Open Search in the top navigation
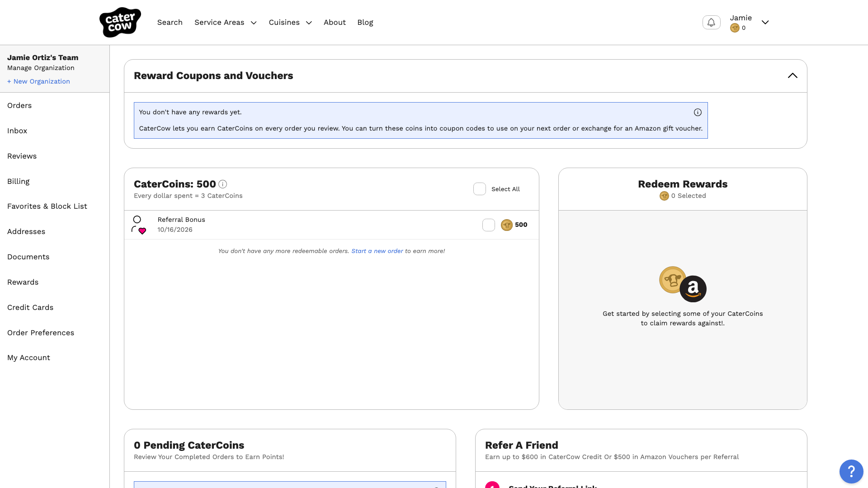This screenshot has width=868, height=488. click(x=170, y=22)
